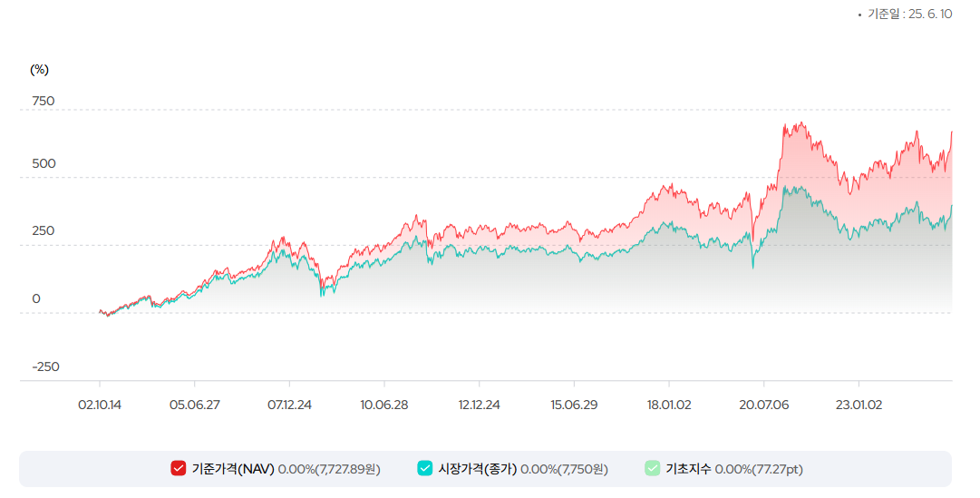Click the 23.01.02 x-axis date label
This screenshot has width=980, height=498.
859,405
